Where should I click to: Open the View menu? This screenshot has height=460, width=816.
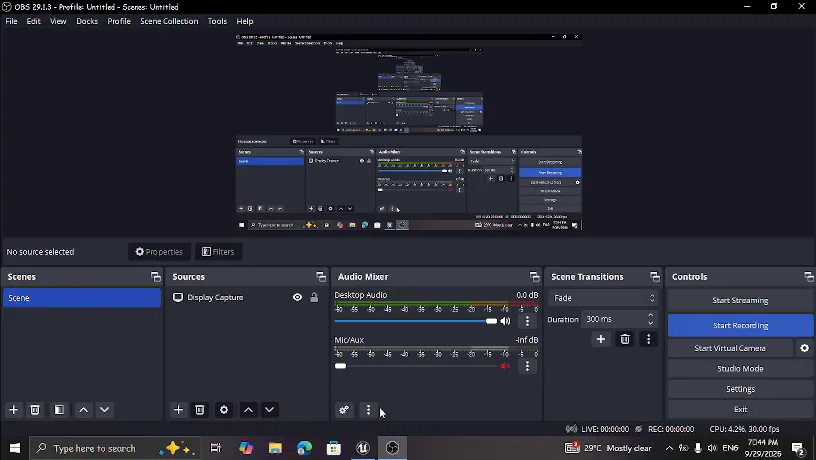click(58, 21)
